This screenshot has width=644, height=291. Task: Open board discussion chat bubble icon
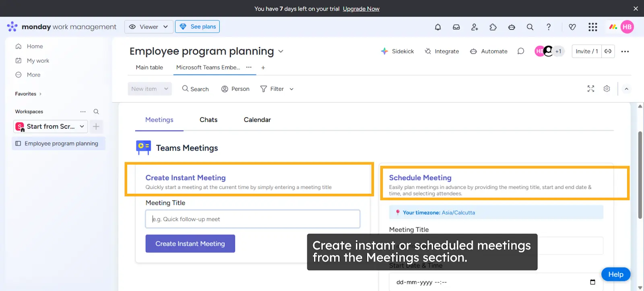click(x=520, y=51)
